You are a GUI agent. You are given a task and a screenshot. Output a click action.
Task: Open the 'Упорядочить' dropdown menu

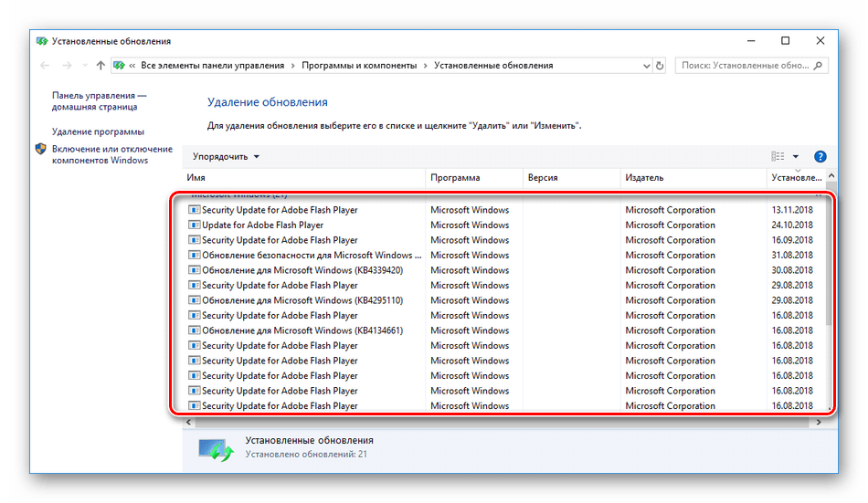[x=226, y=157]
